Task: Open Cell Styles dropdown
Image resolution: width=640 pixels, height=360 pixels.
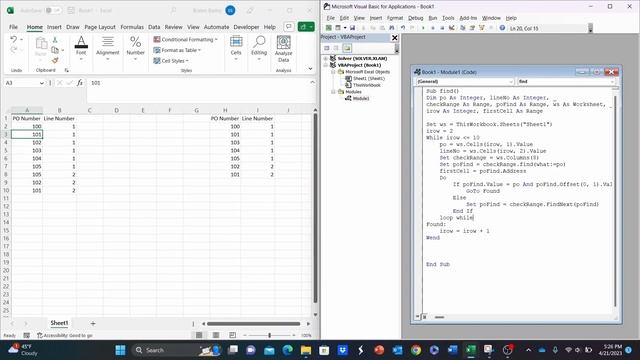Action: pos(171,61)
